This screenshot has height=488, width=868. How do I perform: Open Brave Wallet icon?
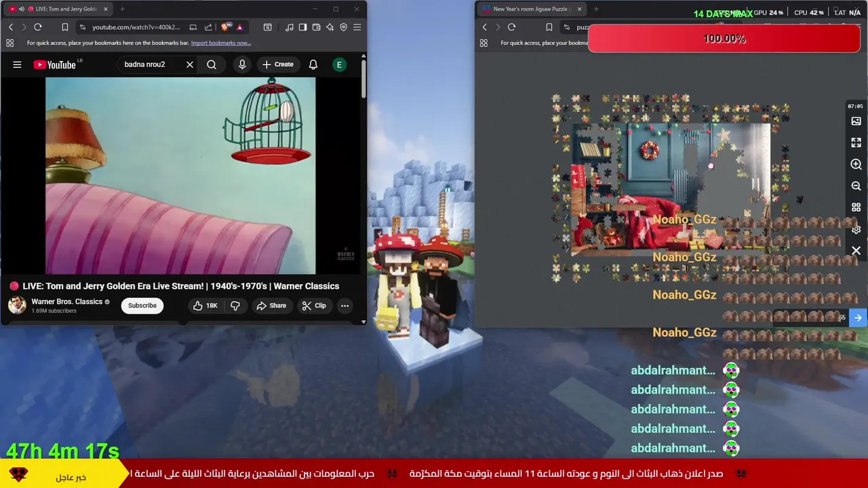click(x=316, y=27)
